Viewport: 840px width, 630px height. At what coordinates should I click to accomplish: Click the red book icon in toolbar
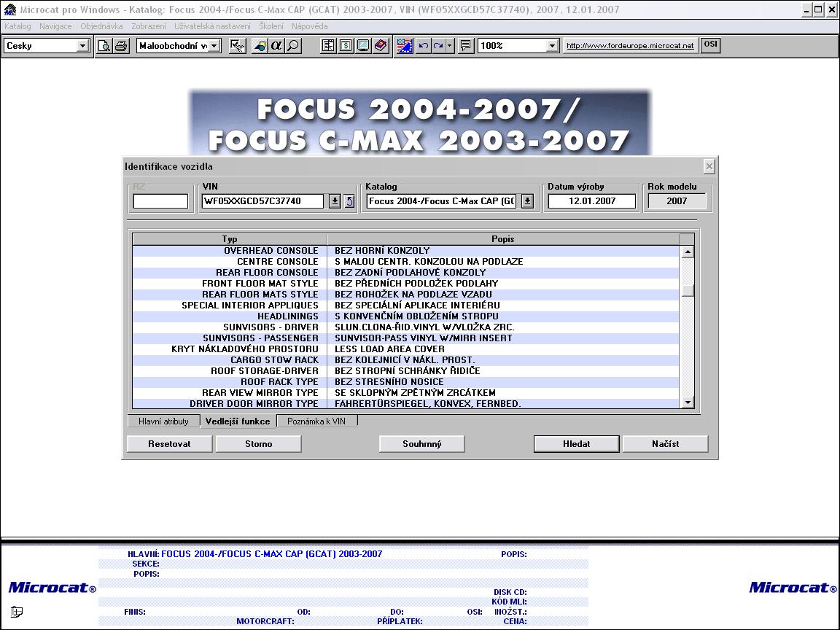pos(381,46)
